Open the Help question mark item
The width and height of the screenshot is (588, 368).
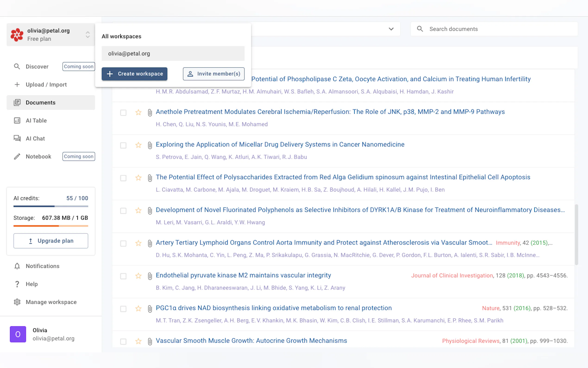[17, 284]
